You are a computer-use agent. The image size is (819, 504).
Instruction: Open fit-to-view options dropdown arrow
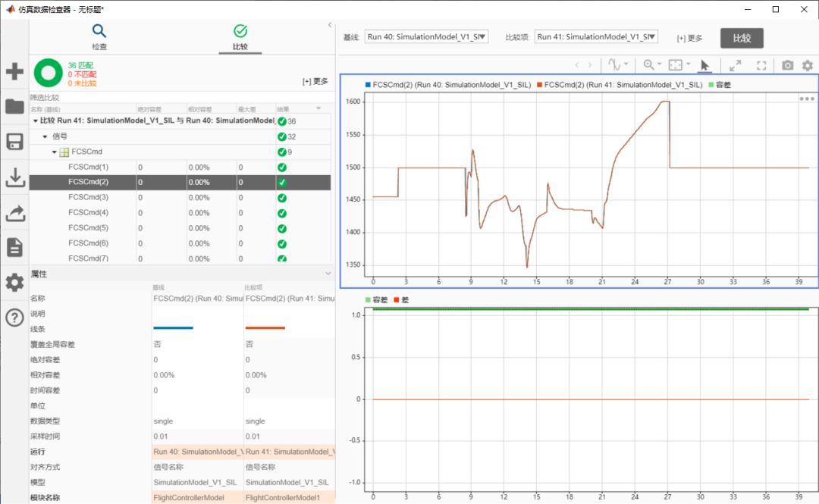689,64
